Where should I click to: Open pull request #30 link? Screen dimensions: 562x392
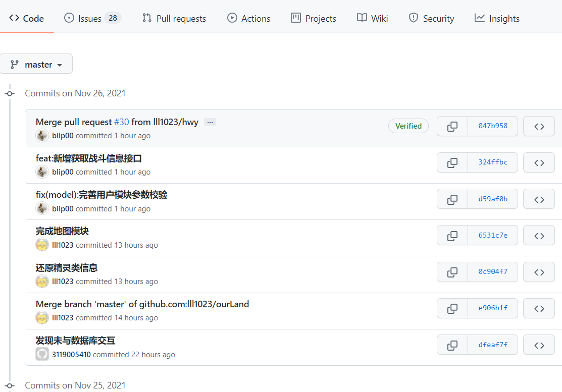(122, 122)
